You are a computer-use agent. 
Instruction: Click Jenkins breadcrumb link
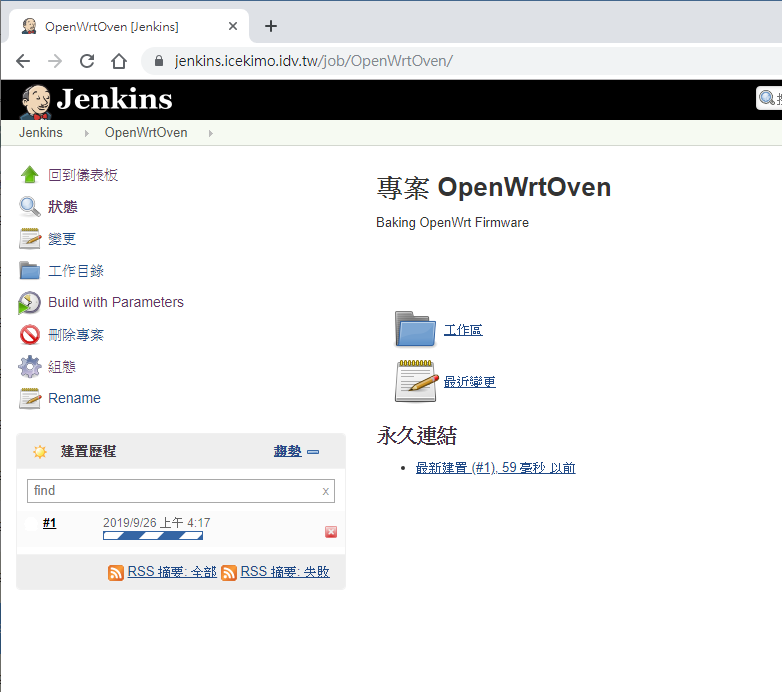pyautogui.click(x=41, y=133)
